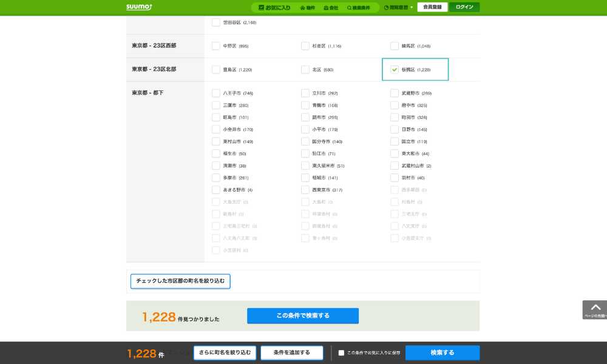607x364 pixels.
Task: Click 検索する button in bottom bar
Action: [x=443, y=353]
